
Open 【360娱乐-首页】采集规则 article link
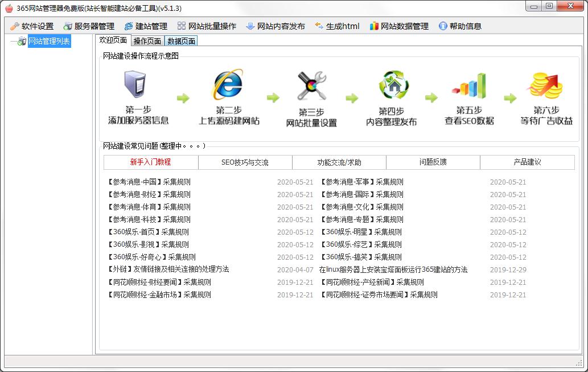pyautogui.click(x=148, y=232)
